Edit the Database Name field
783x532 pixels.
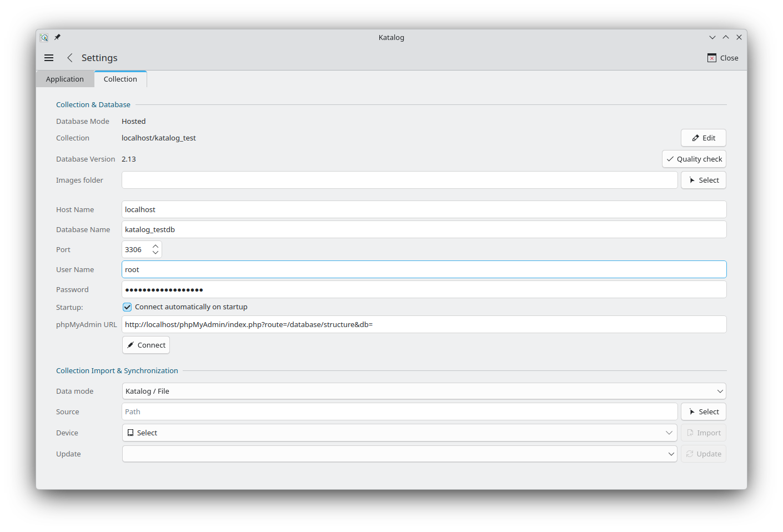(x=424, y=229)
